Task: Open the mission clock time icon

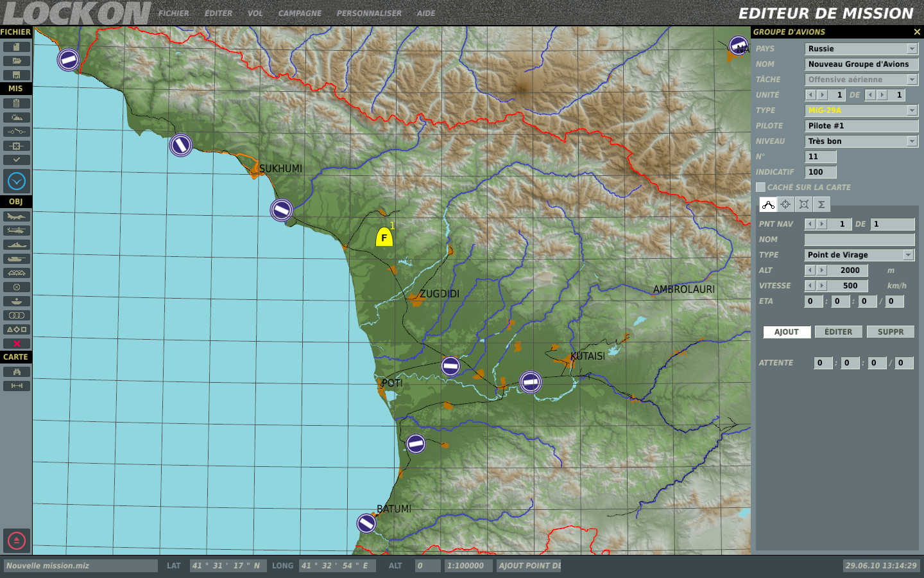Action: (x=17, y=181)
